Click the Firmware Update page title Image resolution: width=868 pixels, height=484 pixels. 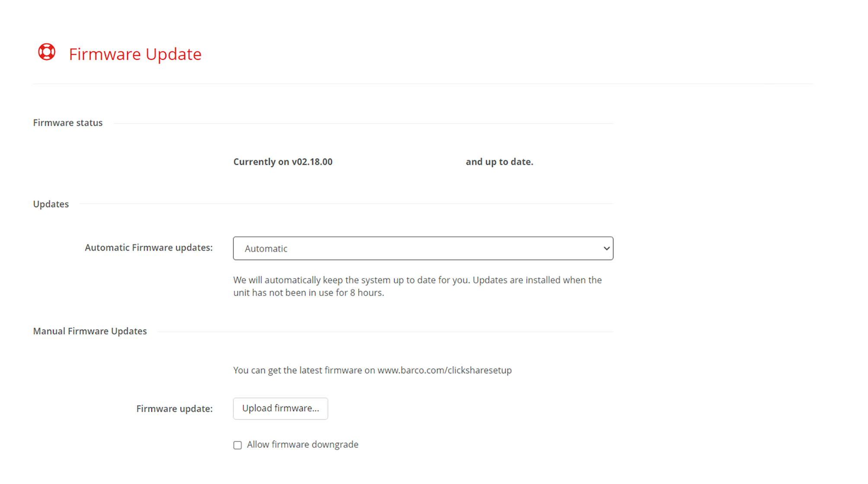click(135, 54)
